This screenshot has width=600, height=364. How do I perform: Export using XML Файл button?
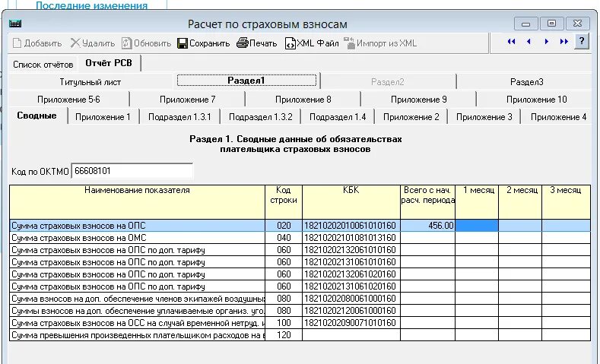[312, 43]
